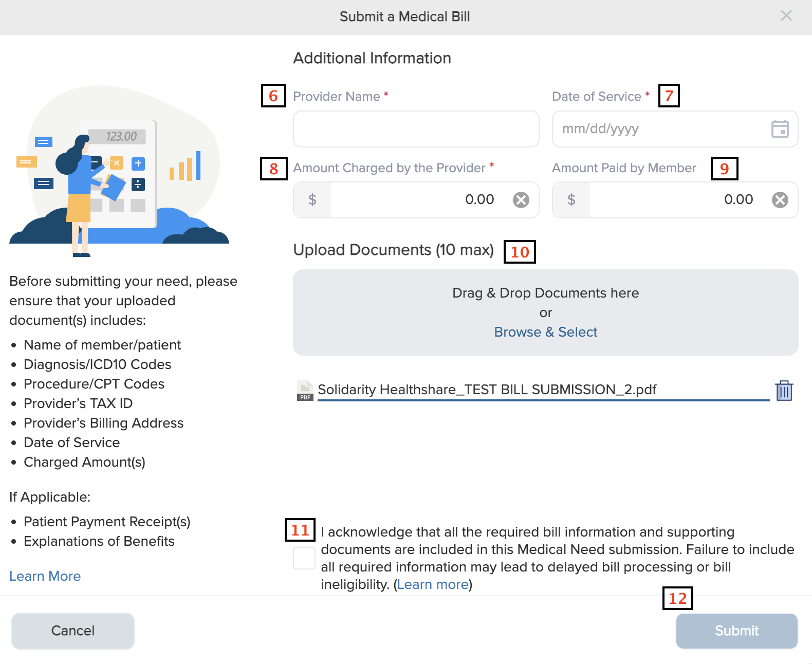
Task: Click the dollar sign in the Amount Charged field
Action: pos(312,200)
